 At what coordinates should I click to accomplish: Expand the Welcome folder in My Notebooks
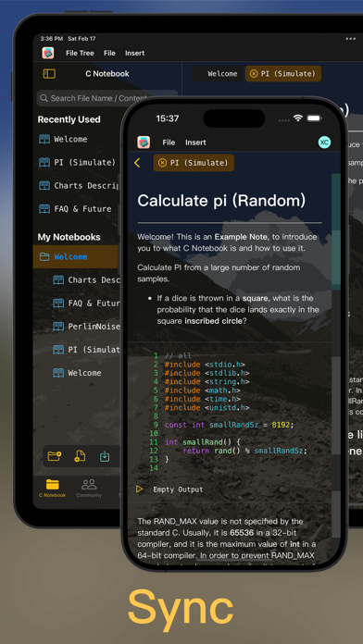(76, 256)
